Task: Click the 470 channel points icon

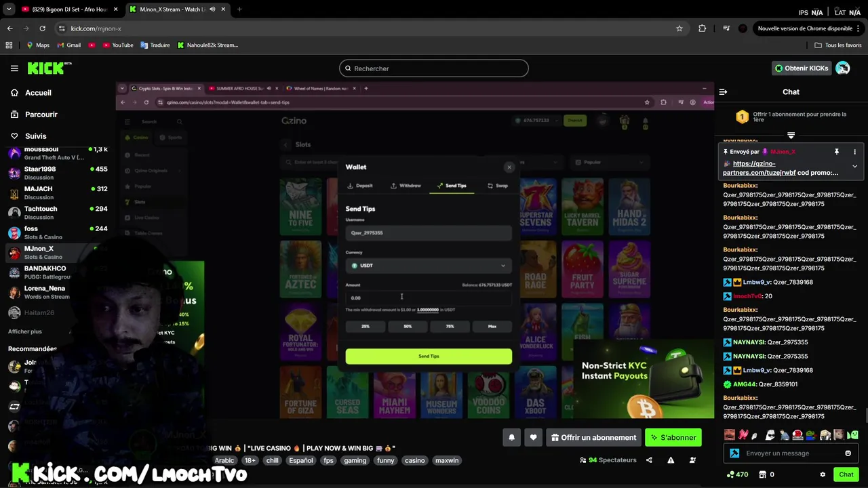Action: pos(736,474)
